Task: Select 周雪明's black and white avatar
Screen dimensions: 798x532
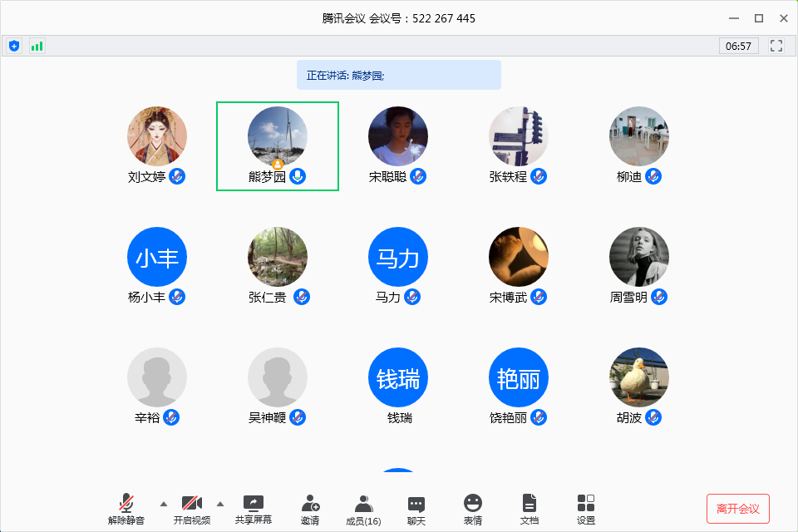Action: point(639,257)
